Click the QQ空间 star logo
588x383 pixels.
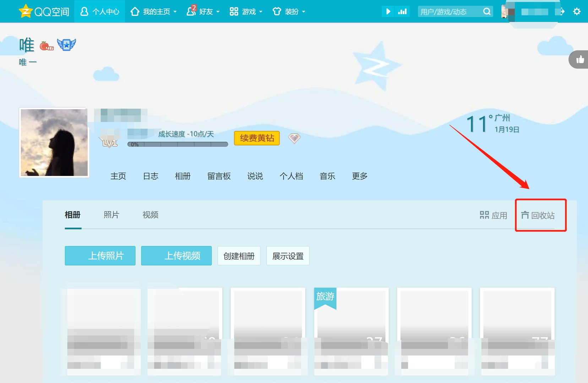[x=26, y=11]
